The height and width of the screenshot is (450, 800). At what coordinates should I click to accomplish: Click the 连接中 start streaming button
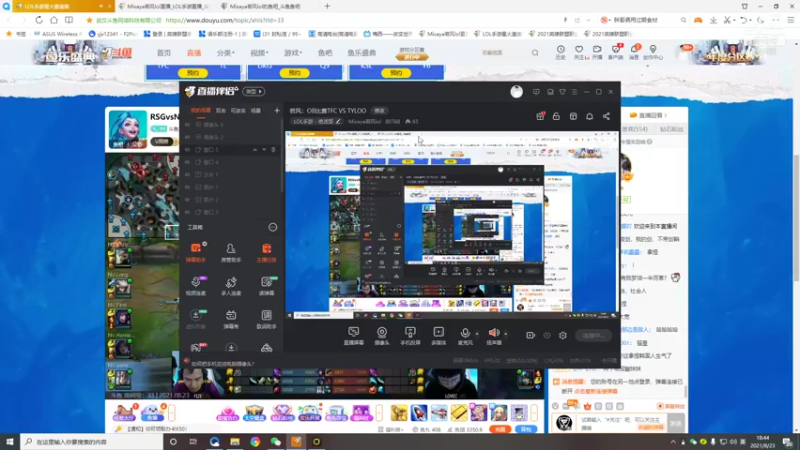click(593, 335)
